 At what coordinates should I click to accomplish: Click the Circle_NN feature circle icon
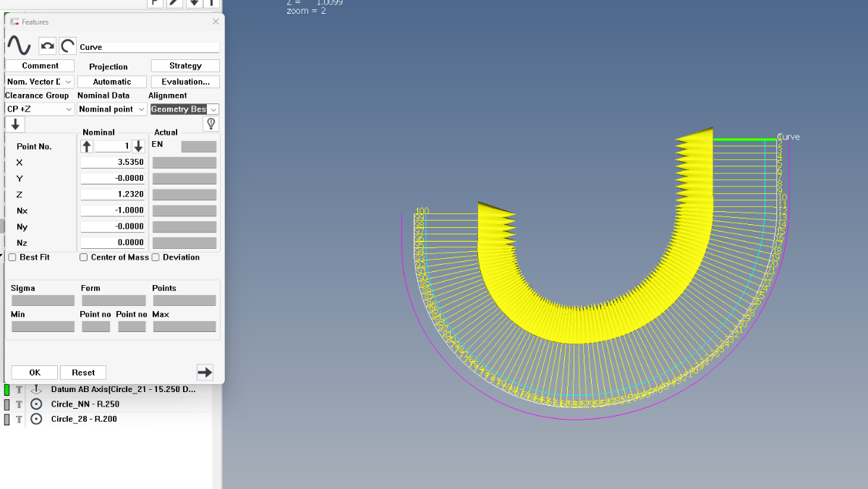37,404
